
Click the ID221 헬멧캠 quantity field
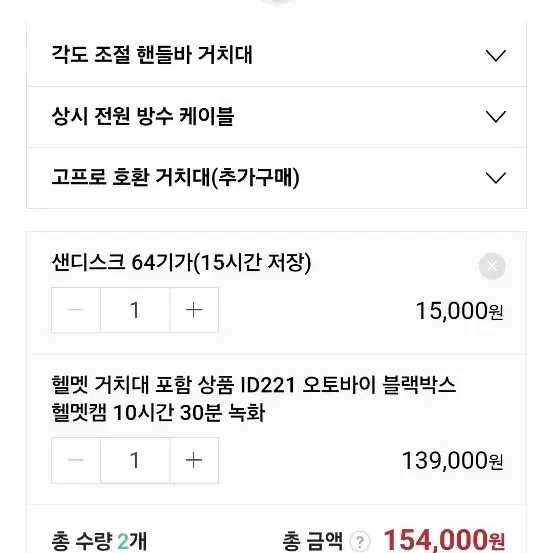coord(135,460)
